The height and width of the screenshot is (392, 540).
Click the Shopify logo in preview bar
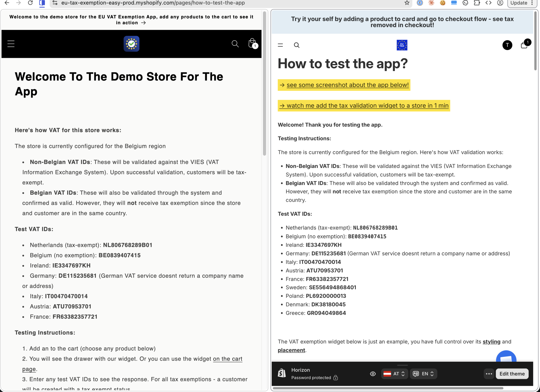point(282,373)
